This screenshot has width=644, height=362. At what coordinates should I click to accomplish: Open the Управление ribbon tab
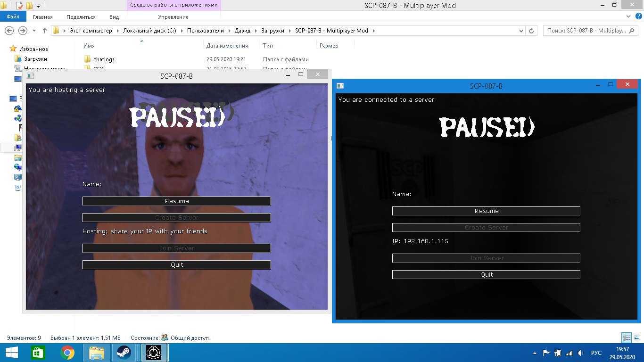[x=173, y=17]
